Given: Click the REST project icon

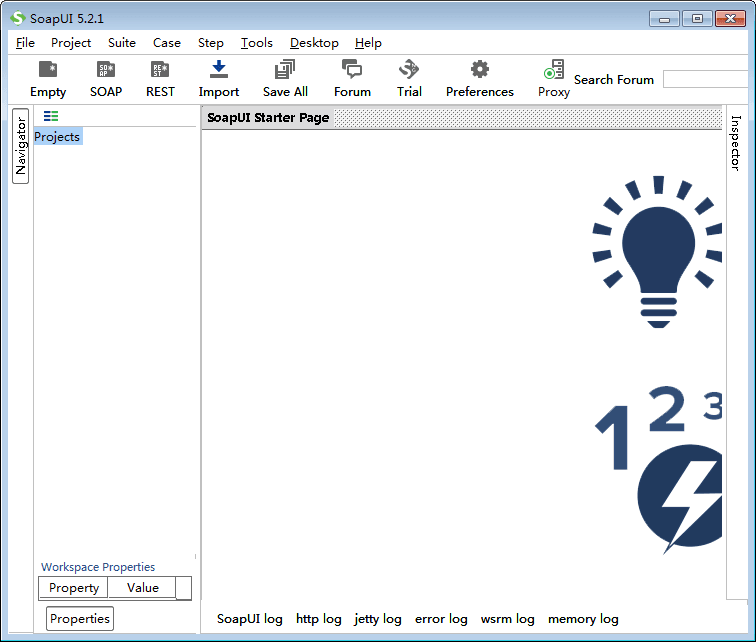Looking at the screenshot, I should (x=160, y=70).
